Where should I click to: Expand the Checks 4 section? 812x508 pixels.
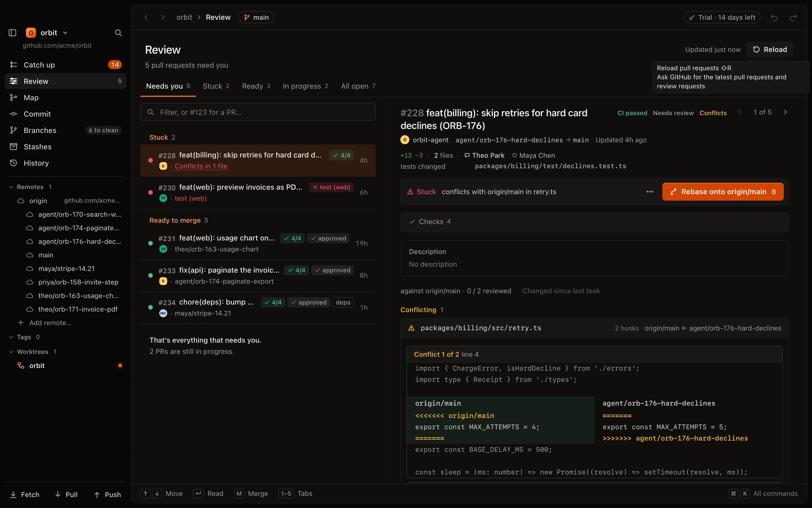(594, 222)
